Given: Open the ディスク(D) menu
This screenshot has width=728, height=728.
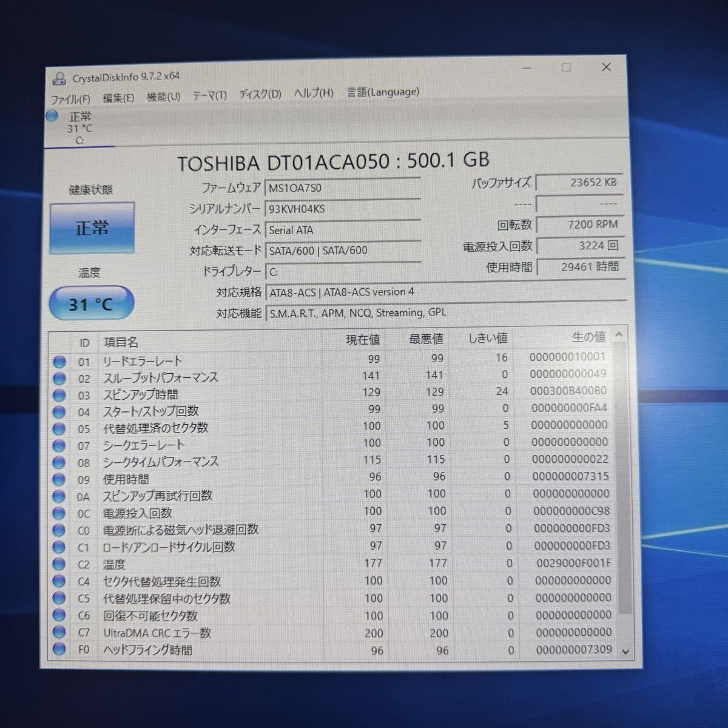Looking at the screenshot, I should (260, 94).
